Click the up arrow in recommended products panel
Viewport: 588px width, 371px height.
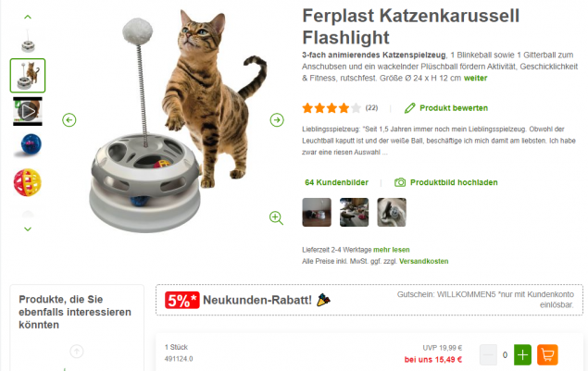point(77,352)
